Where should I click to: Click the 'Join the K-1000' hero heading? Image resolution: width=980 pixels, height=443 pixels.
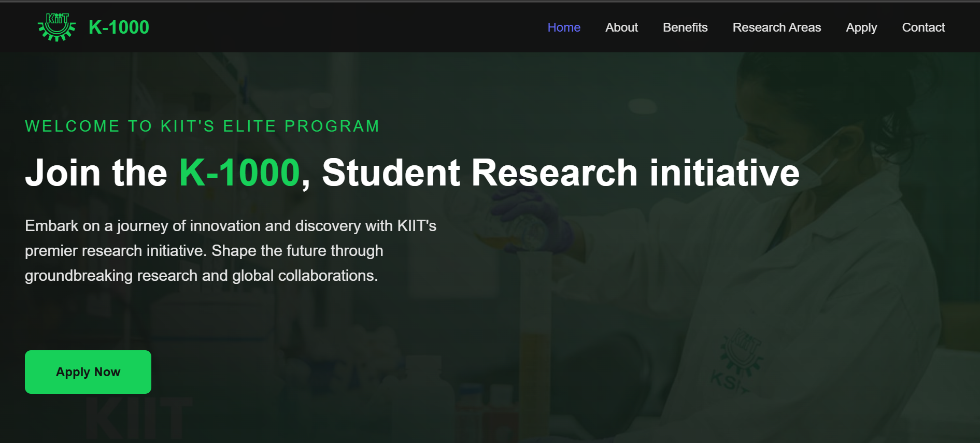pos(412,173)
